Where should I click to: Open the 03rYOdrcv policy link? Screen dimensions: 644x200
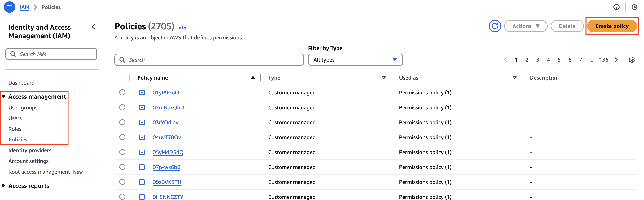click(x=165, y=122)
